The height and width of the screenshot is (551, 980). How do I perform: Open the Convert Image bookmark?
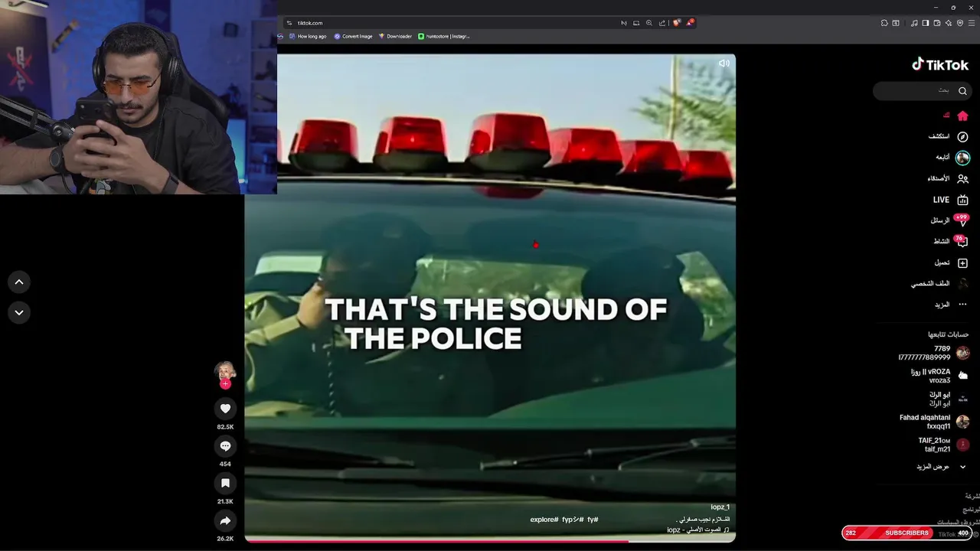353,36
